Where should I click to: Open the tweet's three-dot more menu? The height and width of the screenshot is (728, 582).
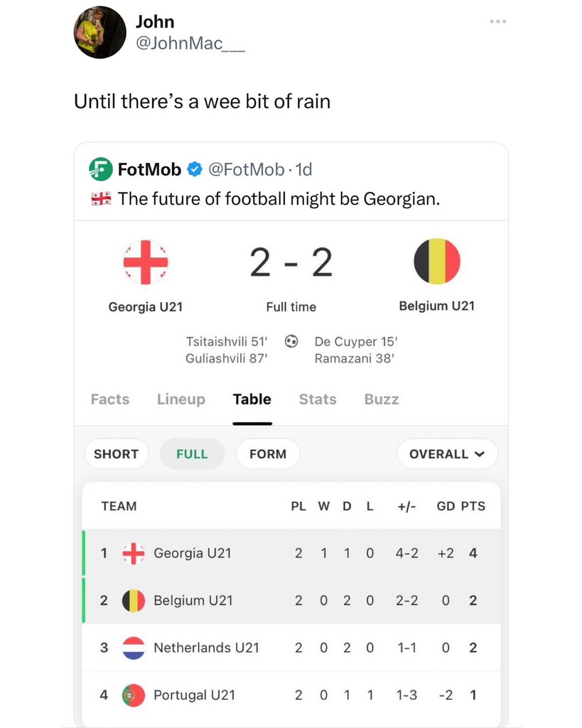click(x=497, y=21)
